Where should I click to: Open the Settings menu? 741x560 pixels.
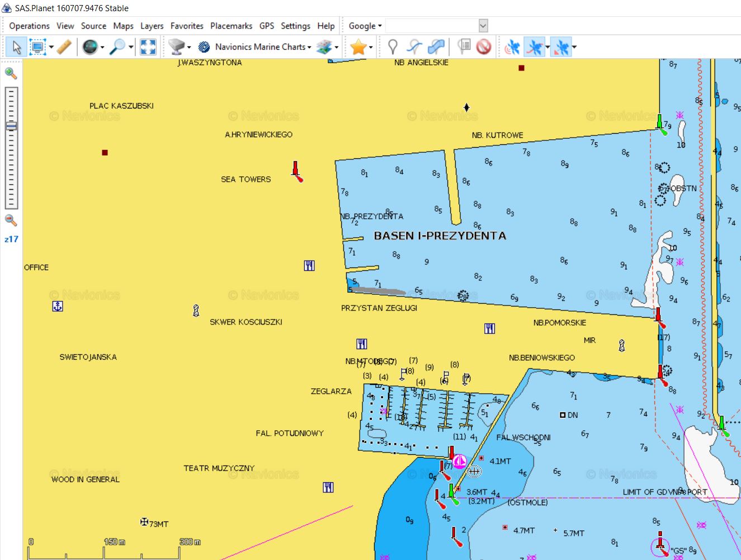(295, 26)
